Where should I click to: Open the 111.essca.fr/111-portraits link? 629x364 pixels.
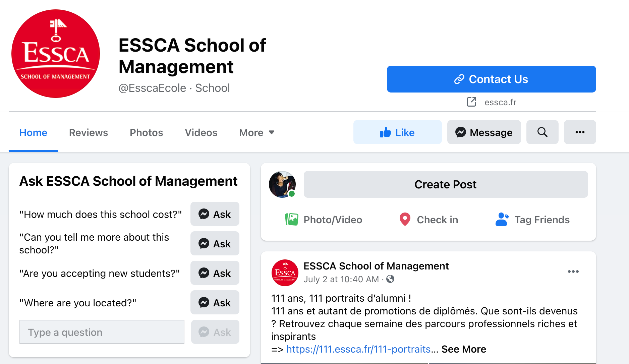(x=358, y=349)
